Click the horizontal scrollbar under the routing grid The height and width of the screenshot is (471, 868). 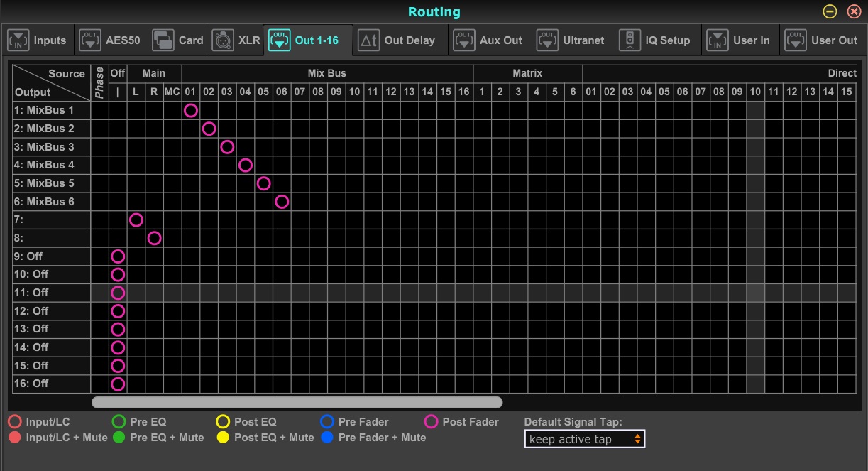[297, 402]
